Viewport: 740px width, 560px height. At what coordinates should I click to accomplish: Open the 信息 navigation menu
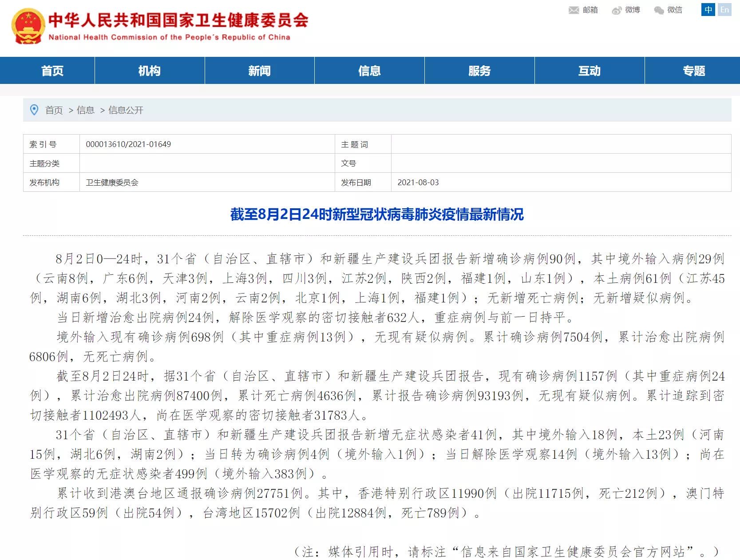(x=369, y=71)
